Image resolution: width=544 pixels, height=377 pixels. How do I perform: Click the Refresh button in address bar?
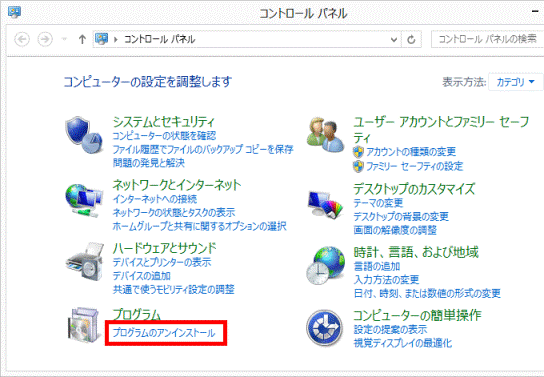[411, 40]
